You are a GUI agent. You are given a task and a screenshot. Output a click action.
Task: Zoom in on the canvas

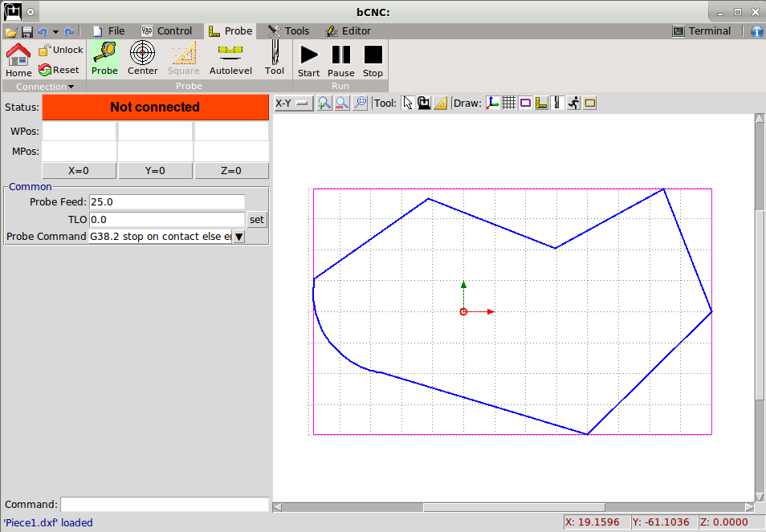(324, 103)
